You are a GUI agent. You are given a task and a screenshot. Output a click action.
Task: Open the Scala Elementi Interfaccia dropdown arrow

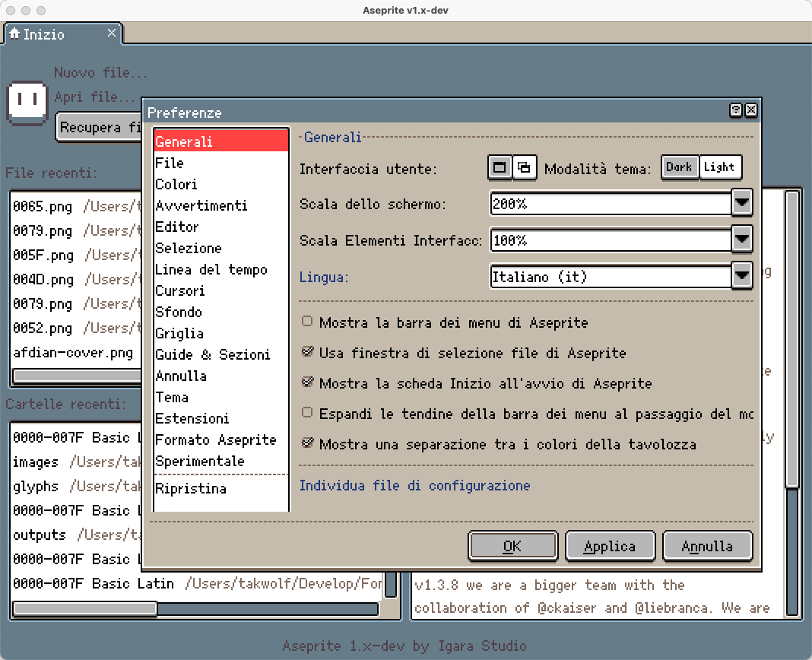[741, 239]
